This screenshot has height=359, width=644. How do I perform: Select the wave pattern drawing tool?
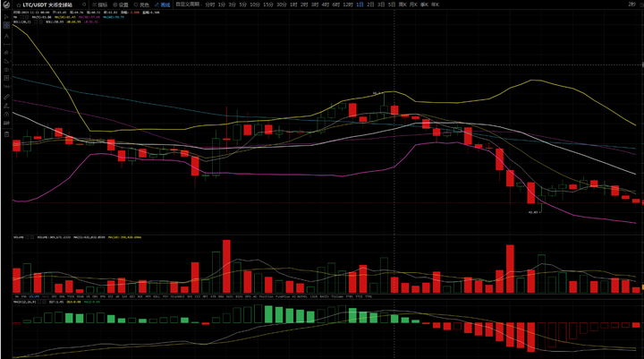click(x=6, y=86)
